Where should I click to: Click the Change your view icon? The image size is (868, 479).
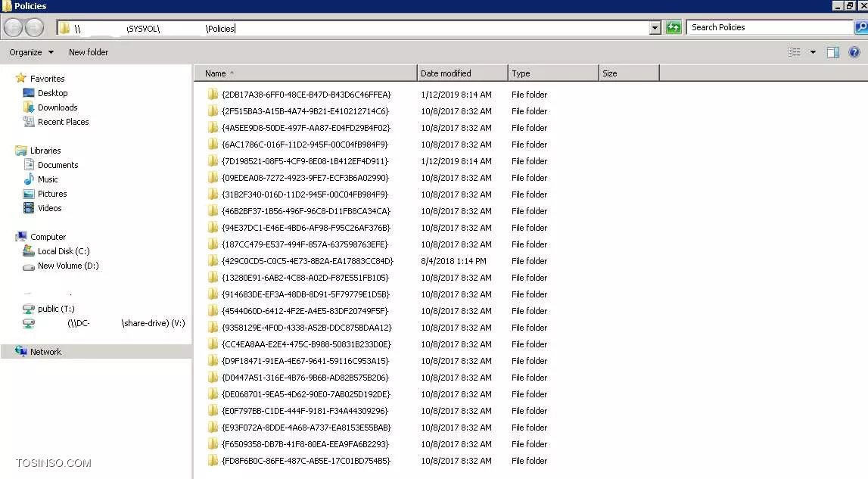(x=795, y=52)
